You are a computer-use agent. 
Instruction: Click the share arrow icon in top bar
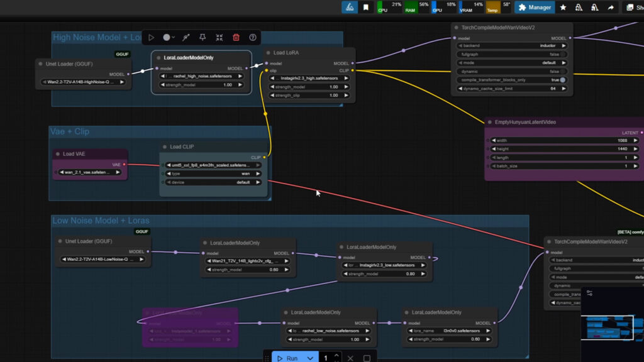(610, 8)
